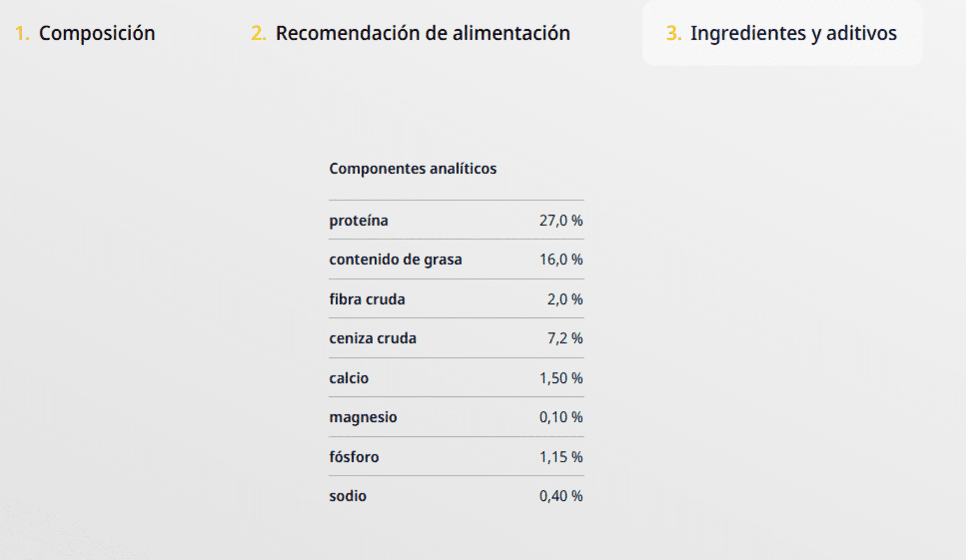This screenshot has width=966, height=560.
Task: Select the fibra cruda row label
Action: click(x=367, y=299)
